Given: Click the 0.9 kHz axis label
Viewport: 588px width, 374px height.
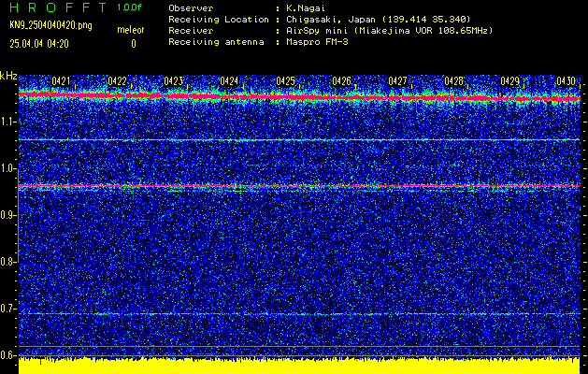Looking at the screenshot, I should 7,215.
